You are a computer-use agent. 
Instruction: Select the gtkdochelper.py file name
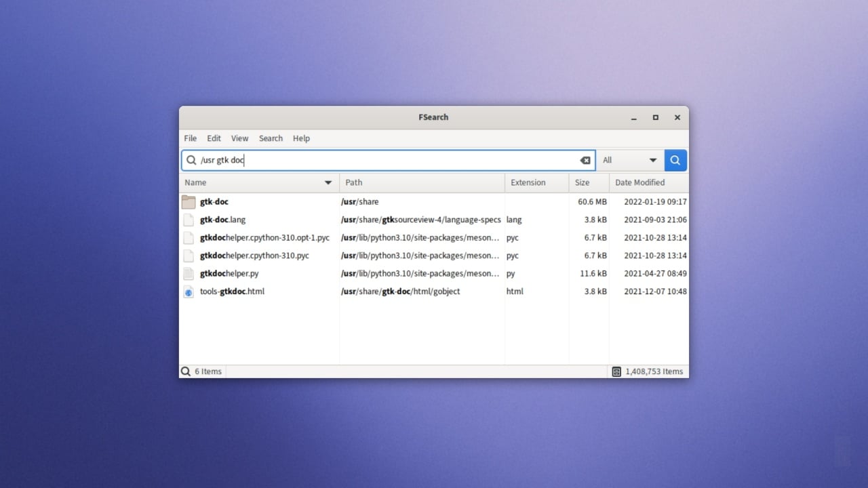[x=229, y=274]
